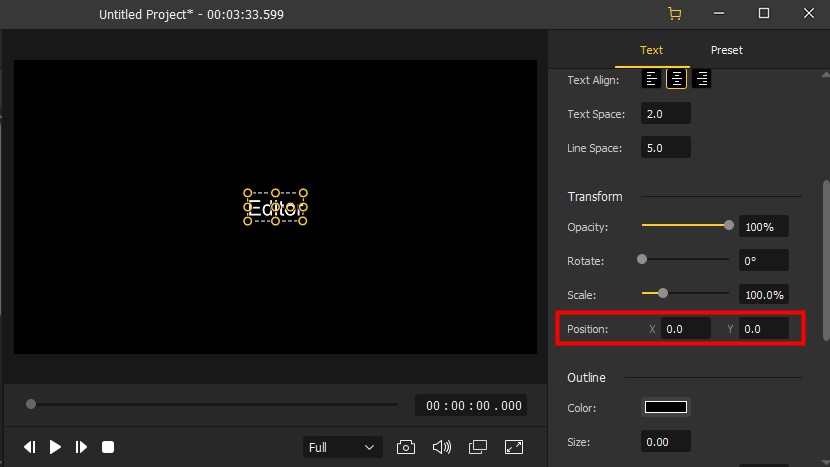Click the Position X input field

[686, 329]
